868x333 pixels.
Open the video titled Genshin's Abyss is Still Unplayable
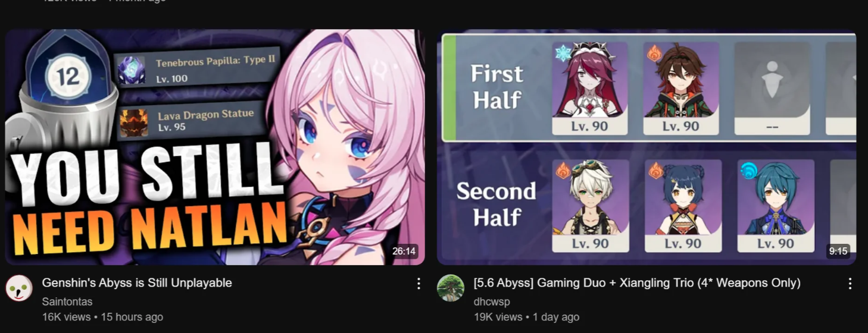(137, 283)
